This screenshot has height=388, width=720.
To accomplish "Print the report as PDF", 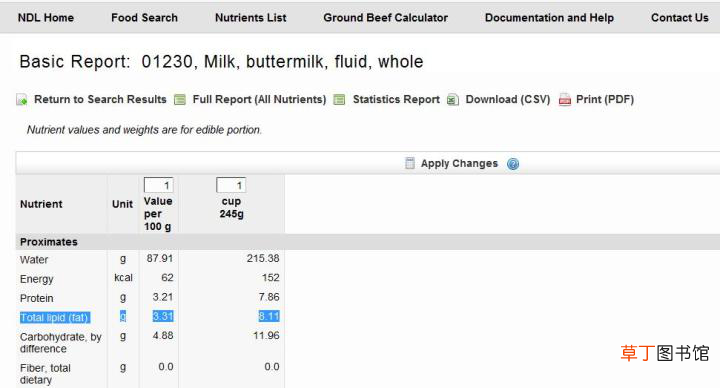I will click(605, 99).
